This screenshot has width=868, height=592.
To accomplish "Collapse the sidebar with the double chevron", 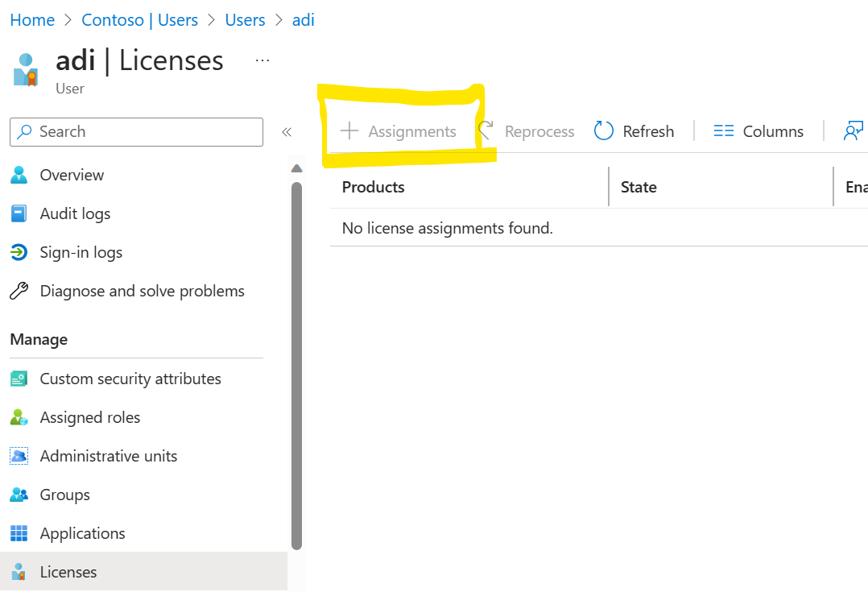I will pyautogui.click(x=287, y=131).
